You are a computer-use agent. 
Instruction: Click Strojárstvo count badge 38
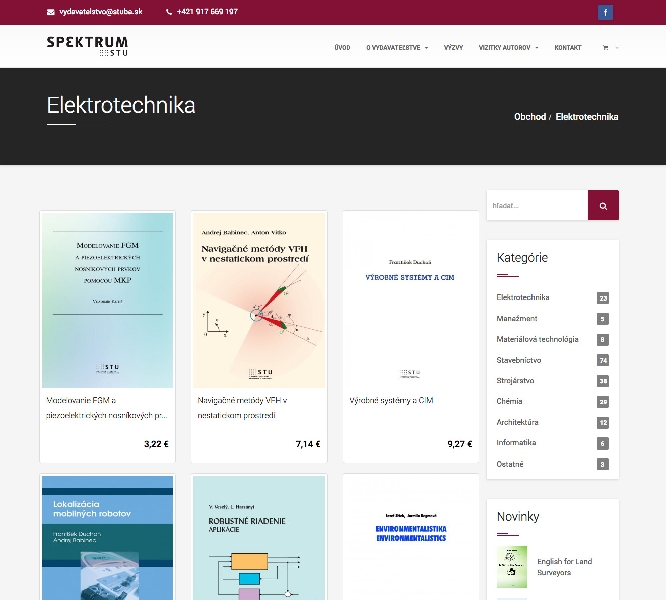[603, 381]
